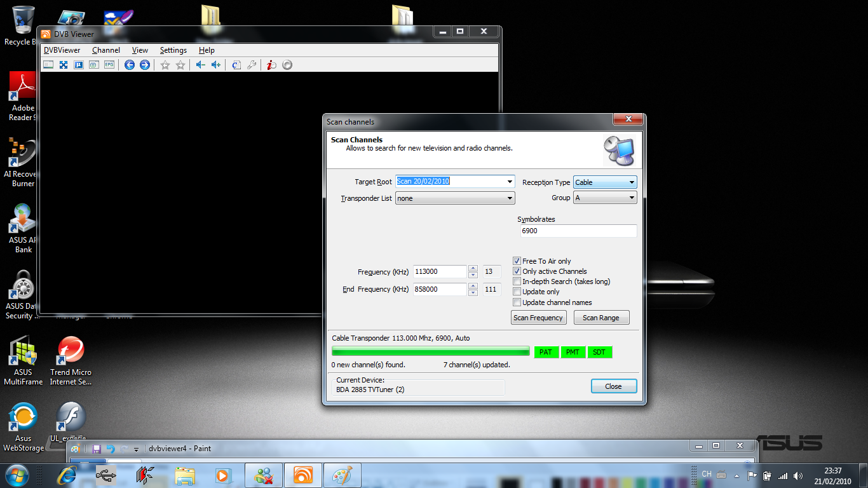Screen dimensions: 868x488
Task: Uncheck the Free To Air only checkbox
Action: tap(517, 261)
